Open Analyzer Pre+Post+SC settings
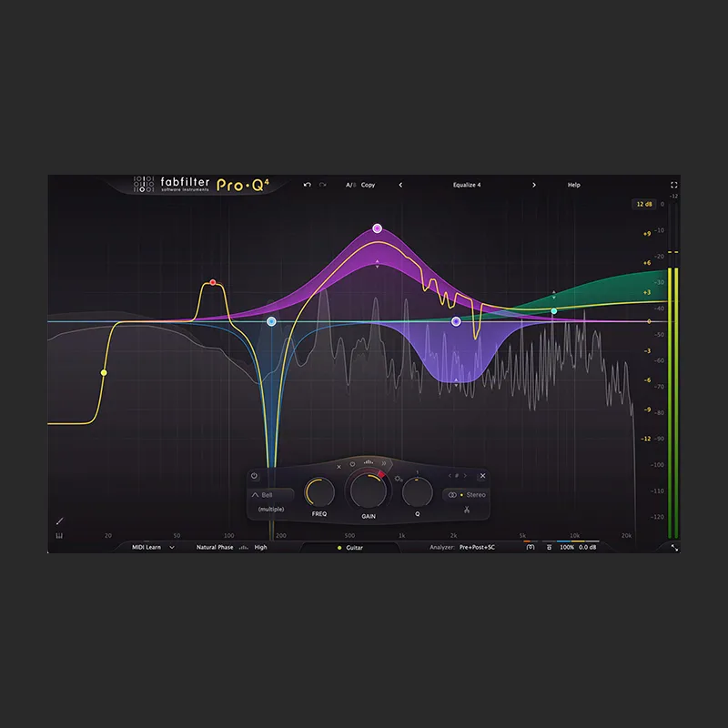 point(477,548)
